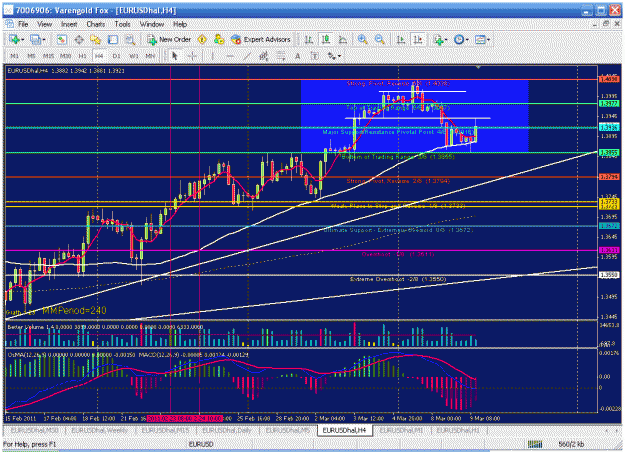
Task: Open the File menu
Action: [x=23, y=24]
